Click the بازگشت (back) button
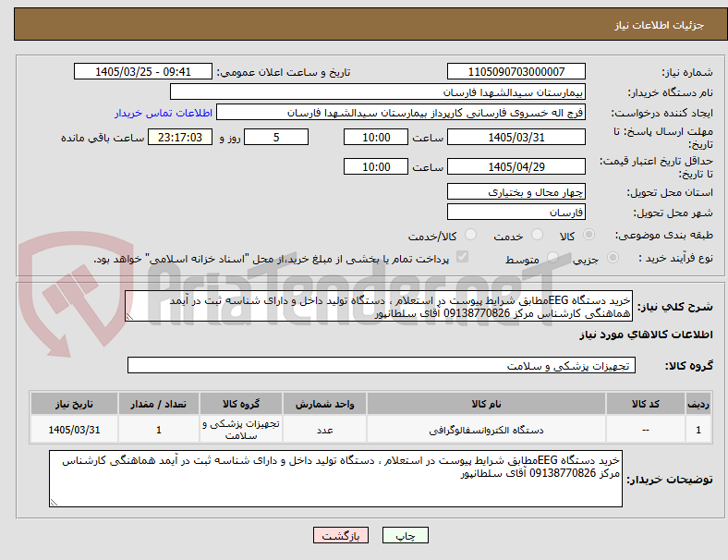 click(341, 535)
